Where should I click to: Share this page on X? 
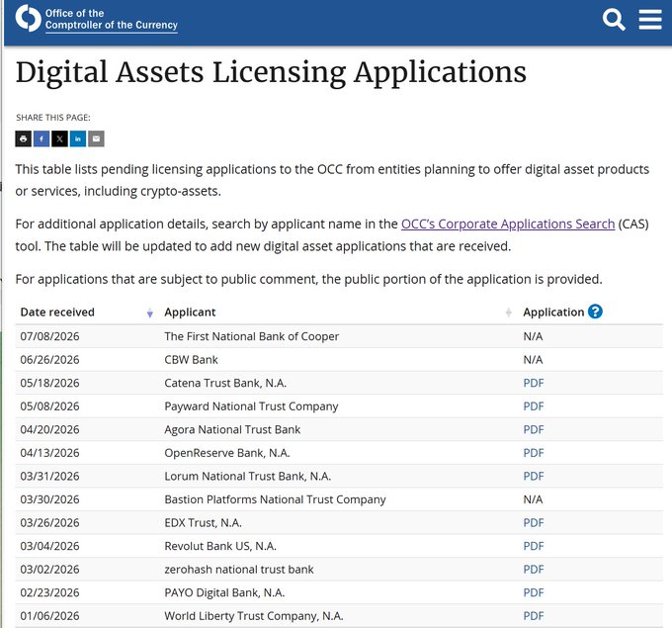click(59, 138)
